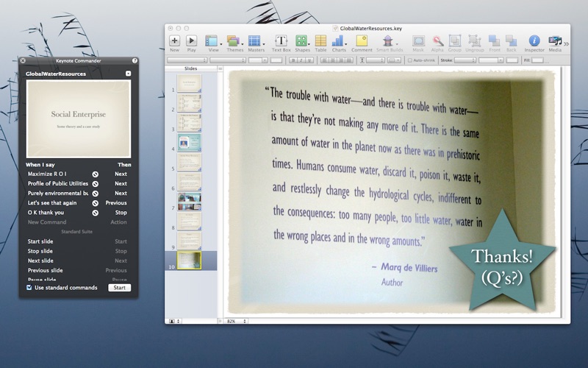Remove the Let's see that again command
This screenshot has height=368, width=588.
point(96,203)
